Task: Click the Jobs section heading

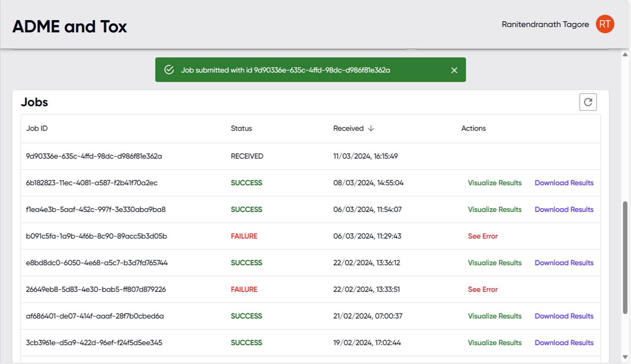Action: click(x=34, y=102)
